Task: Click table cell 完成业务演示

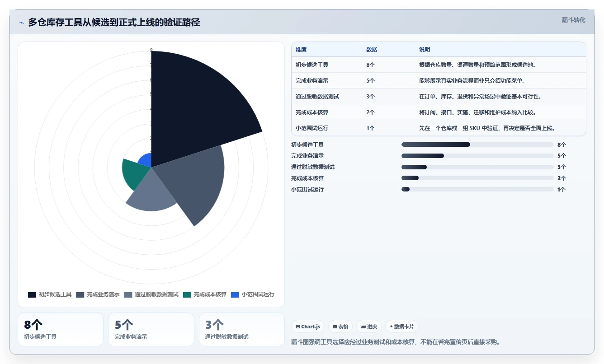Action: point(312,81)
